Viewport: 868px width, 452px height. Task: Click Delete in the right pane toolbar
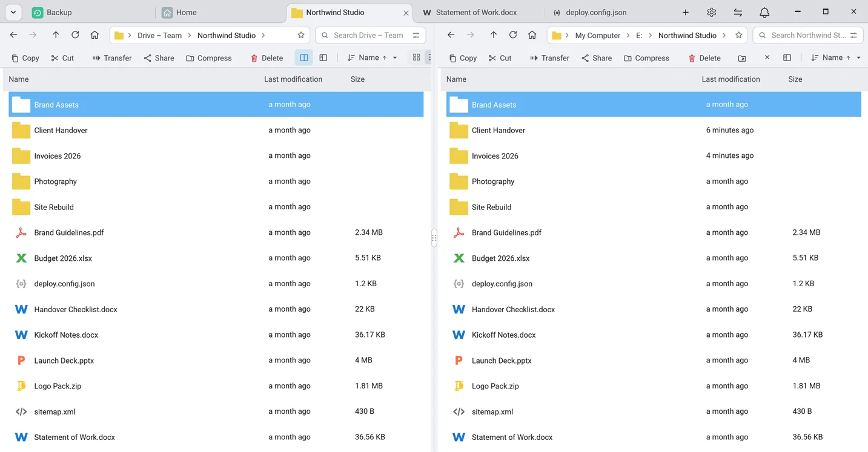click(x=704, y=58)
